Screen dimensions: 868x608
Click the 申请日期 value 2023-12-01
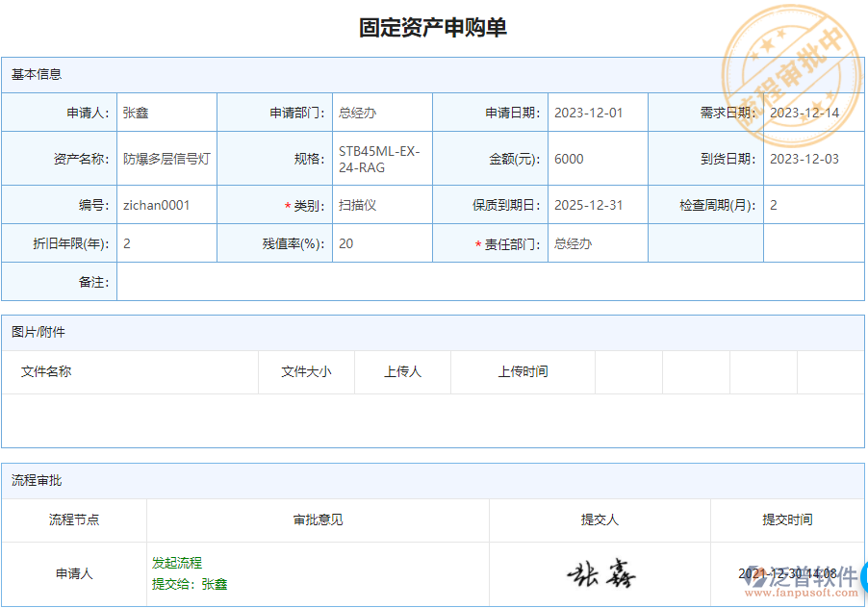(585, 112)
